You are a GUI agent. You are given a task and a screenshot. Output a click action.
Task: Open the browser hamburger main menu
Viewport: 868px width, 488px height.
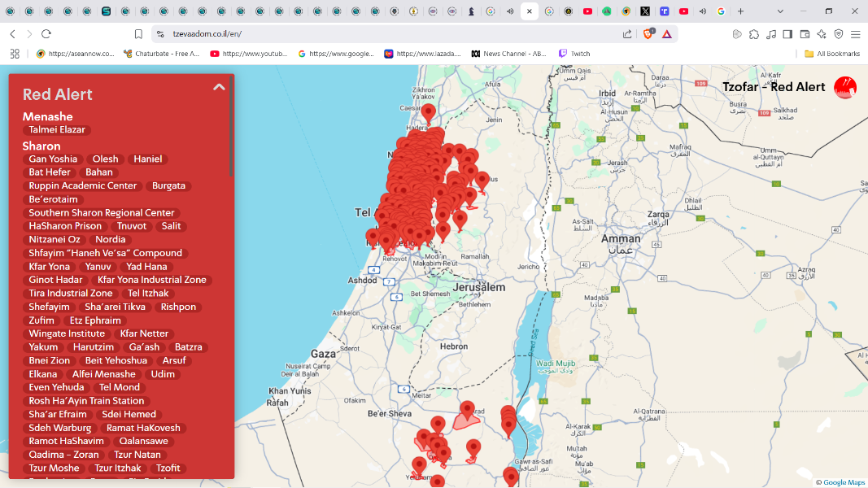[x=856, y=33]
